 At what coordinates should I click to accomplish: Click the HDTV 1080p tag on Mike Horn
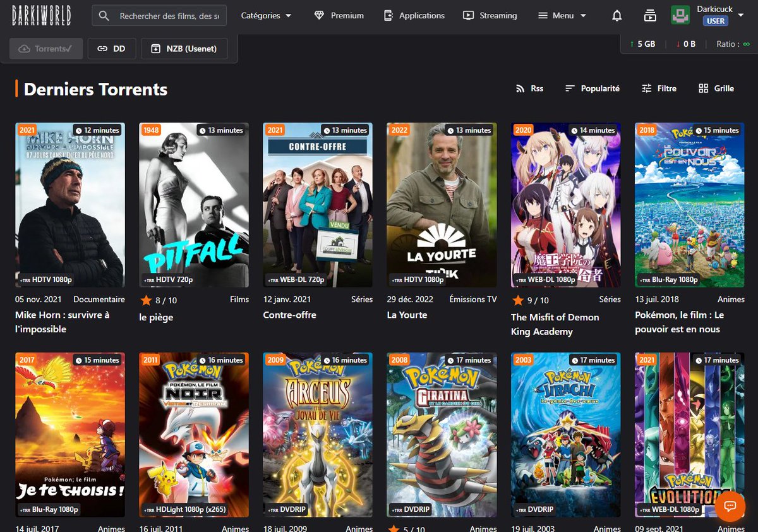[x=45, y=279]
